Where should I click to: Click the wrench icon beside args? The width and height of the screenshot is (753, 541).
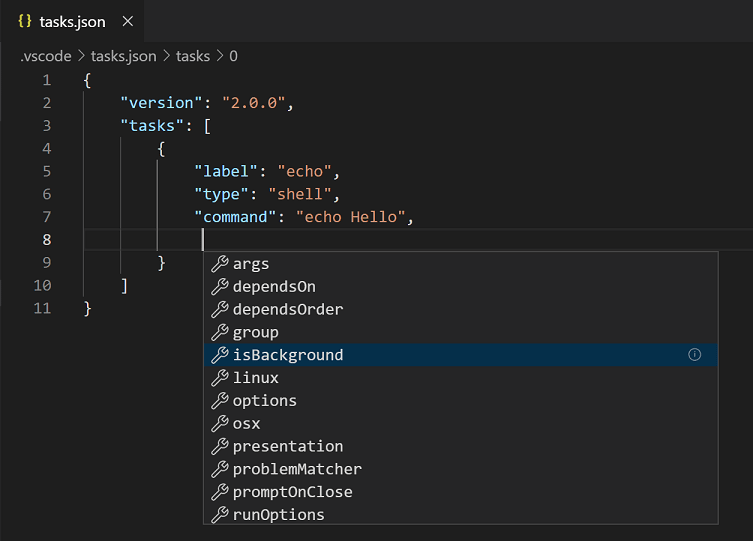[x=220, y=264]
